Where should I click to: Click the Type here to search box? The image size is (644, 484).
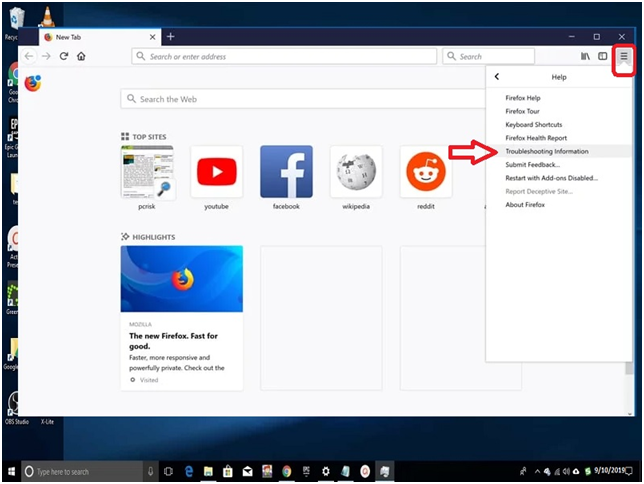82,471
